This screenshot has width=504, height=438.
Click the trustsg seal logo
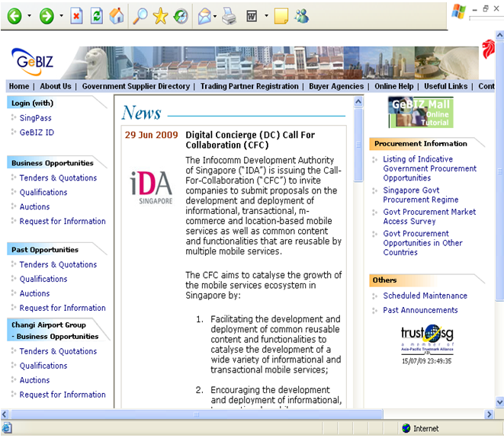pos(427,339)
